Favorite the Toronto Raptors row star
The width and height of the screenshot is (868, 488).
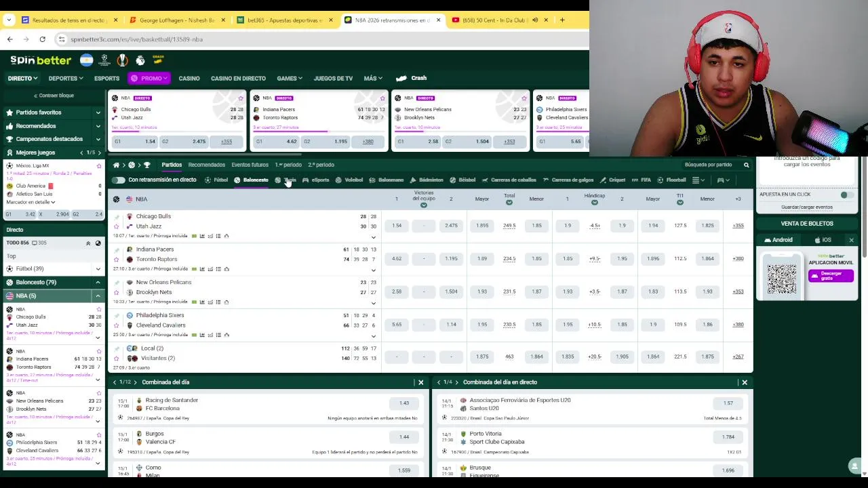[116, 259]
